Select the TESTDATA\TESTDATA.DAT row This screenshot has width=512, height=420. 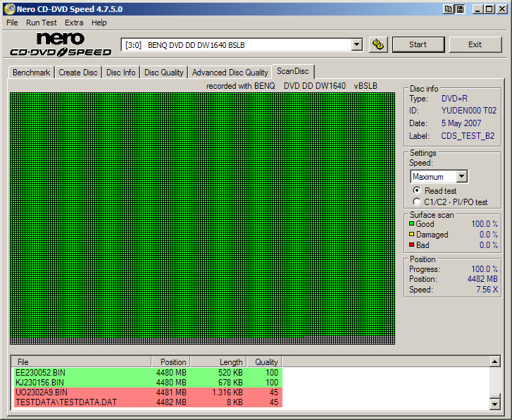(148, 402)
